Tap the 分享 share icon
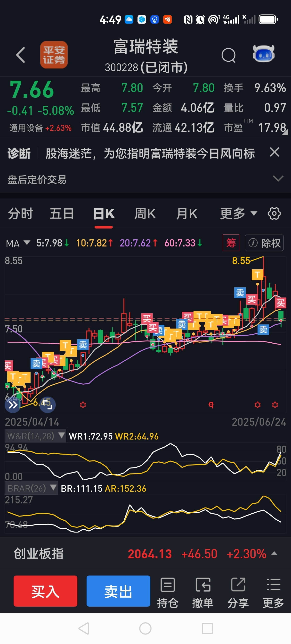This screenshot has height=644, width=291. point(238,593)
